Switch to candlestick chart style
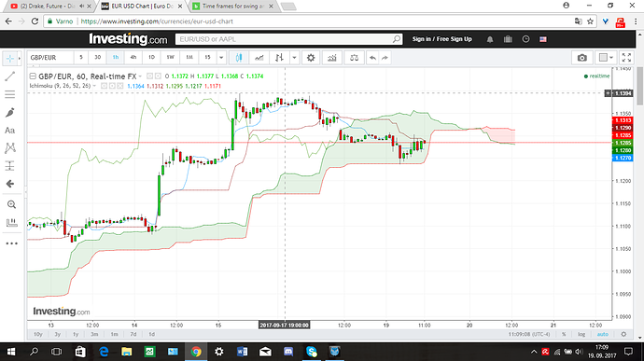Image resolution: width=644 pixels, height=361 pixels. 239,58
